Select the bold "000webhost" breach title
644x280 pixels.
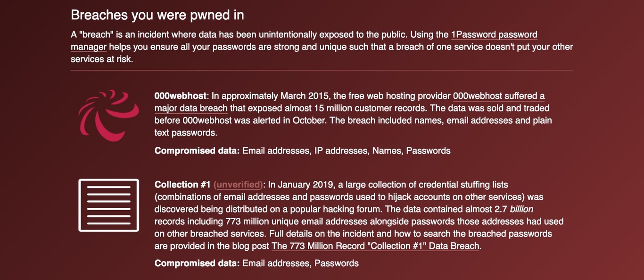click(180, 96)
